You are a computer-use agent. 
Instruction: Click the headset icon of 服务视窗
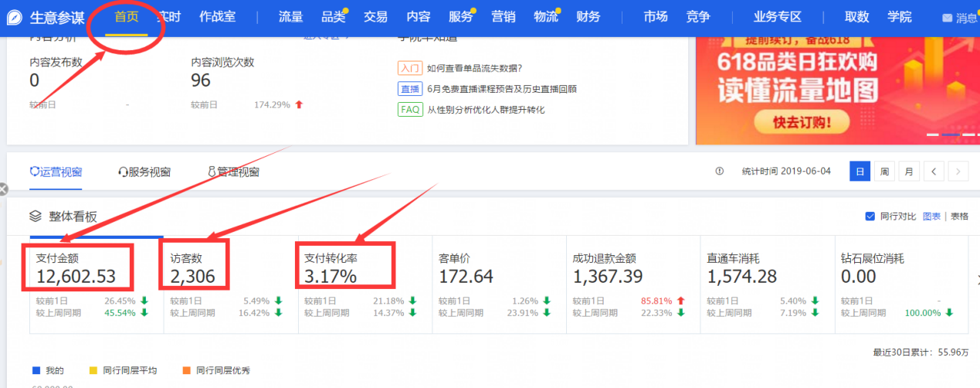pyautogui.click(x=123, y=172)
